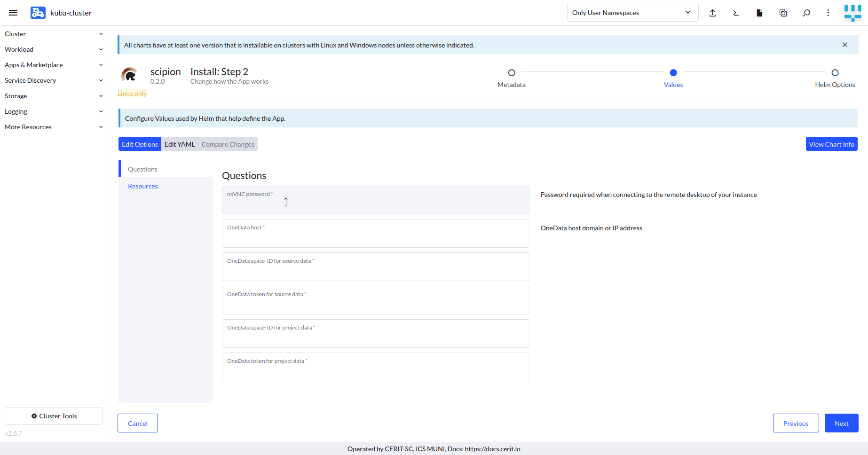Click the copy KubeConfig to clipboard icon

[783, 13]
